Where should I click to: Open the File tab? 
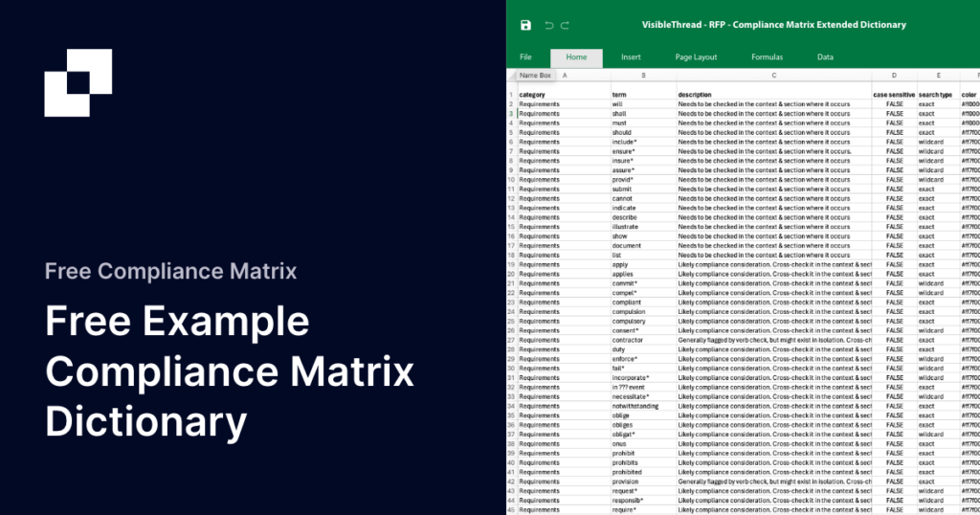click(x=525, y=56)
